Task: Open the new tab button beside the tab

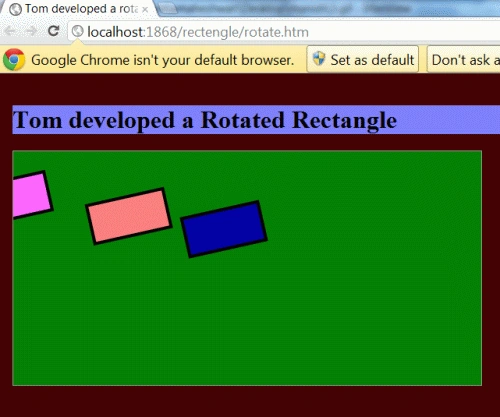Action: coord(169,9)
